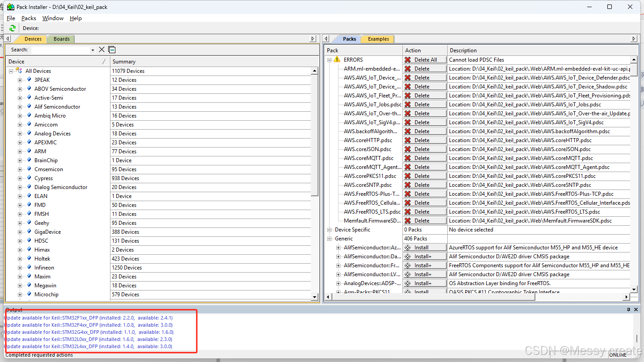Collapse the ERRORS group in Packs
Image resolution: width=644 pixels, height=362 pixels.
click(x=330, y=60)
